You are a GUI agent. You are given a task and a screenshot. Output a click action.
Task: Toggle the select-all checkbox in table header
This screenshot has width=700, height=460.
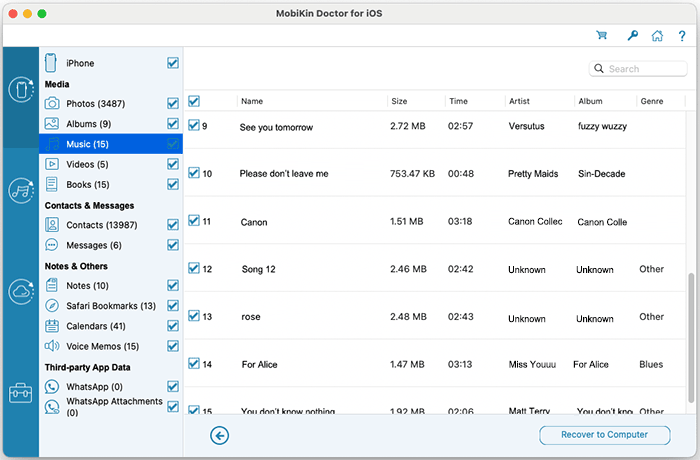point(194,101)
